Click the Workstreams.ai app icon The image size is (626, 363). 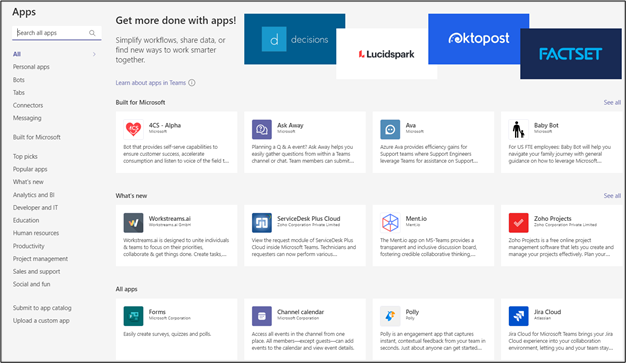(133, 222)
